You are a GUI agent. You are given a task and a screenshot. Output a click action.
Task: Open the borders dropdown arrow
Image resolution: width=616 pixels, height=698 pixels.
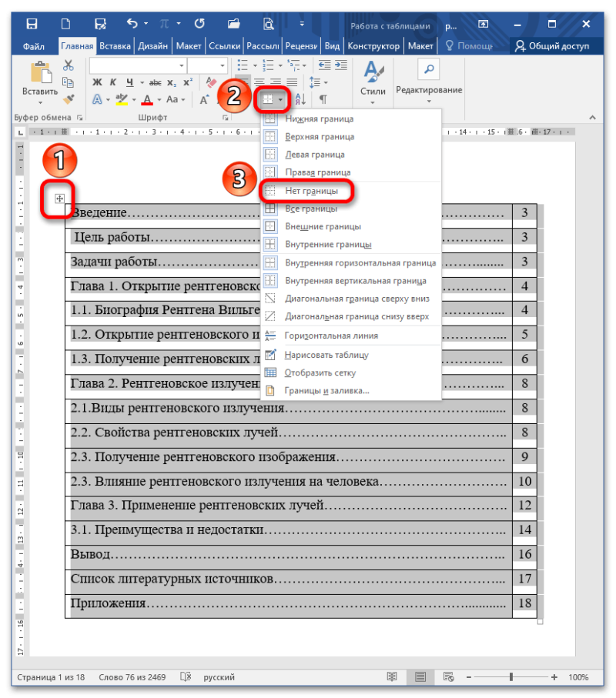[x=280, y=99]
